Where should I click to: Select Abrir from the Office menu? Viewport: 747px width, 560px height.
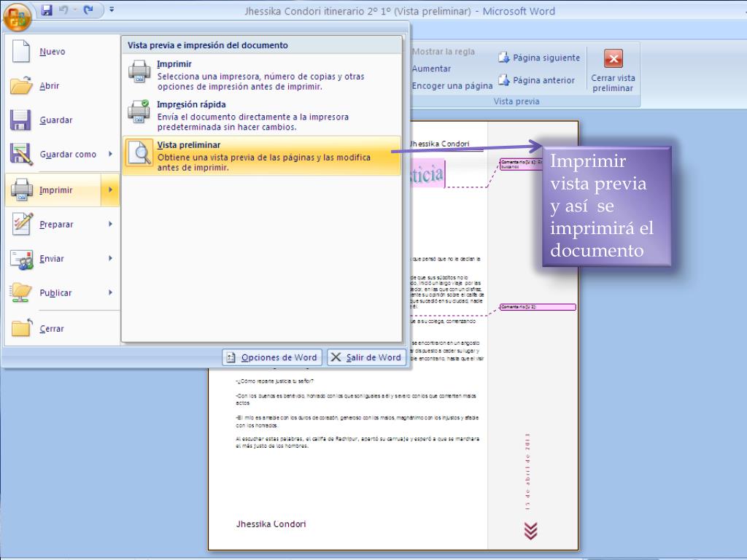pyautogui.click(x=50, y=86)
